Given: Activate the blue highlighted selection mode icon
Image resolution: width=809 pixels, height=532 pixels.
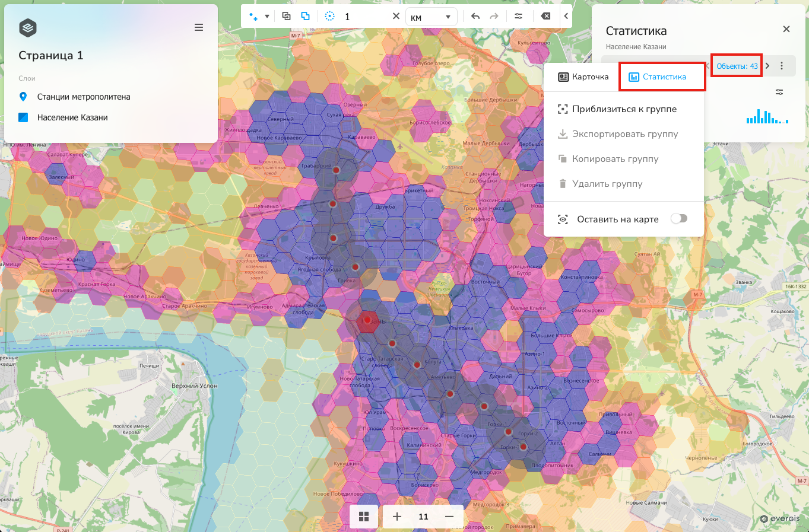Looking at the screenshot, I should click(305, 17).
